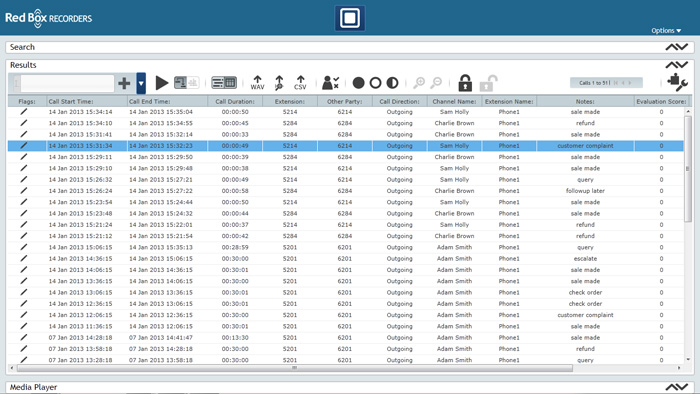Click the greyed open padlock unlock icon
Screen dimensions: 700x394
tap(488, 83)
